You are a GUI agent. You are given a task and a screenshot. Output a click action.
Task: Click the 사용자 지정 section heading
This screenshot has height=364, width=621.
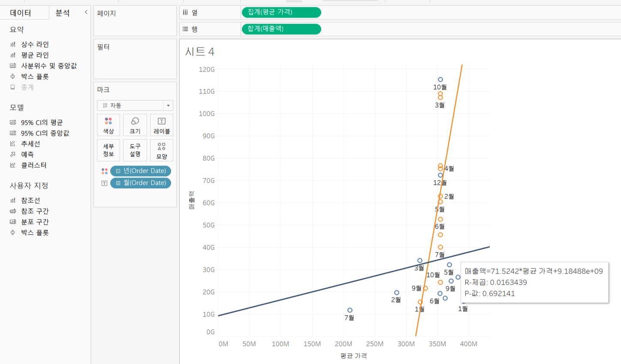pyautogui.click(x=29, y=186)
